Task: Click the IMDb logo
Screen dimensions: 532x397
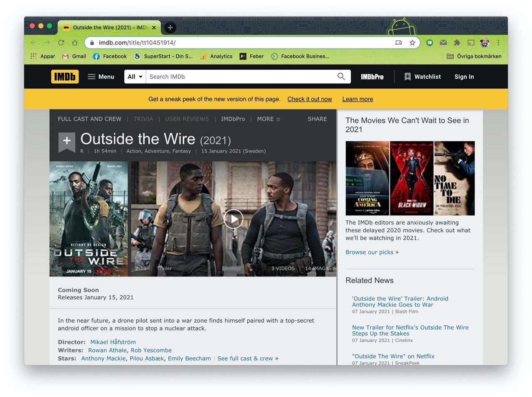Action: (65, 76)
